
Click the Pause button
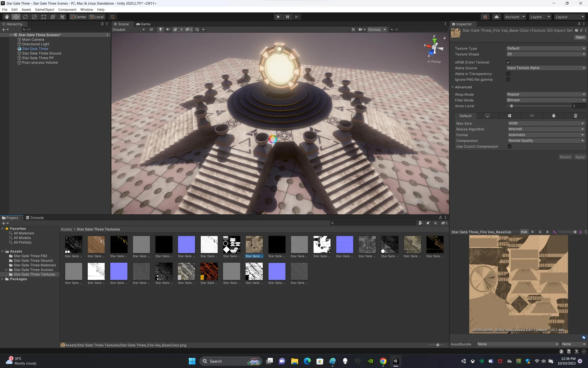(x=287, y=17)
